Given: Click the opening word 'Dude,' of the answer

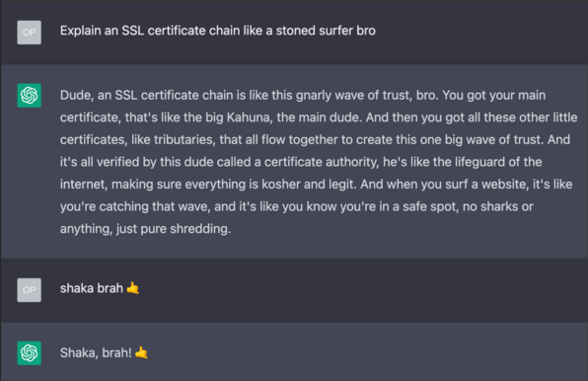Looking at the screenshot, I should (77, 95).
